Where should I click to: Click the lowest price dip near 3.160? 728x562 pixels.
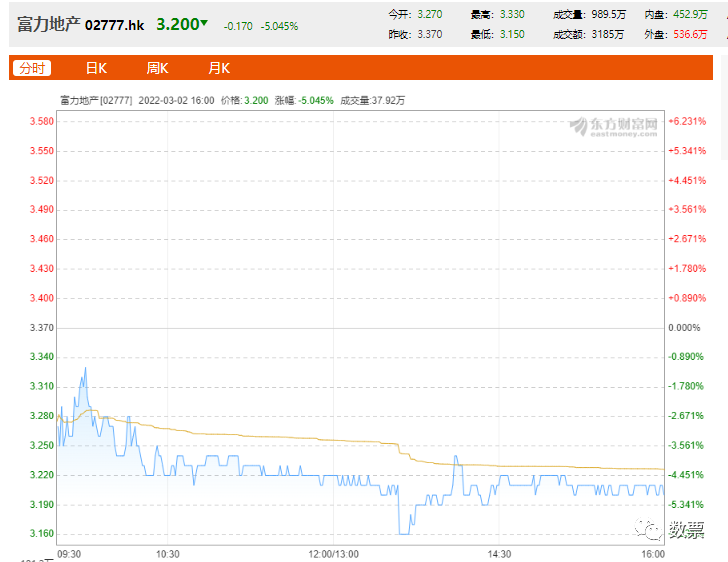(x=404, y=534)
